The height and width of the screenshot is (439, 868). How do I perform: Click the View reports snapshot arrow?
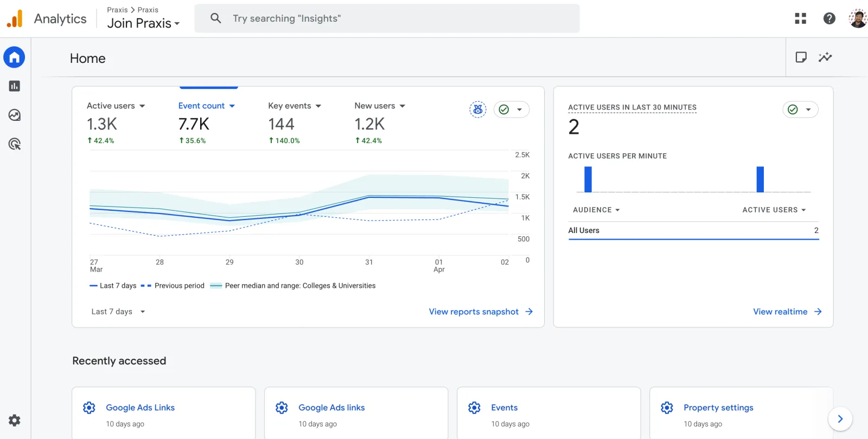(529, 312)
